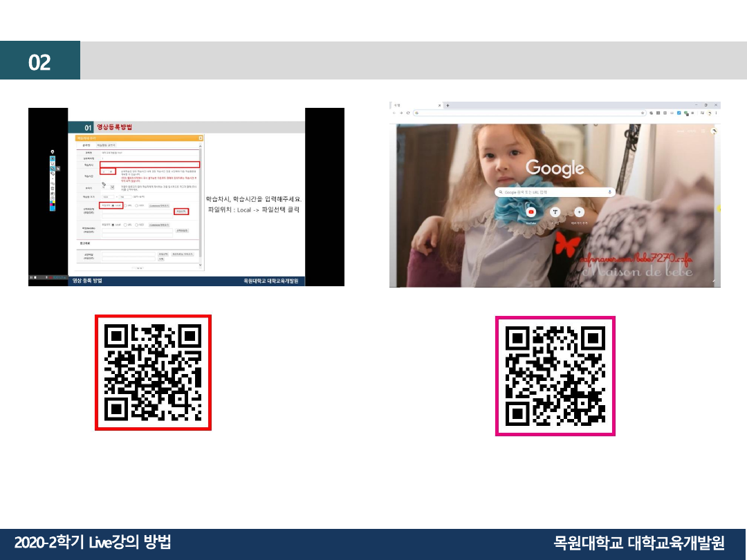Viewport: 747px width, 560px height.
Task: Open the Google apps grid icon
Action: tap(703, 131)
